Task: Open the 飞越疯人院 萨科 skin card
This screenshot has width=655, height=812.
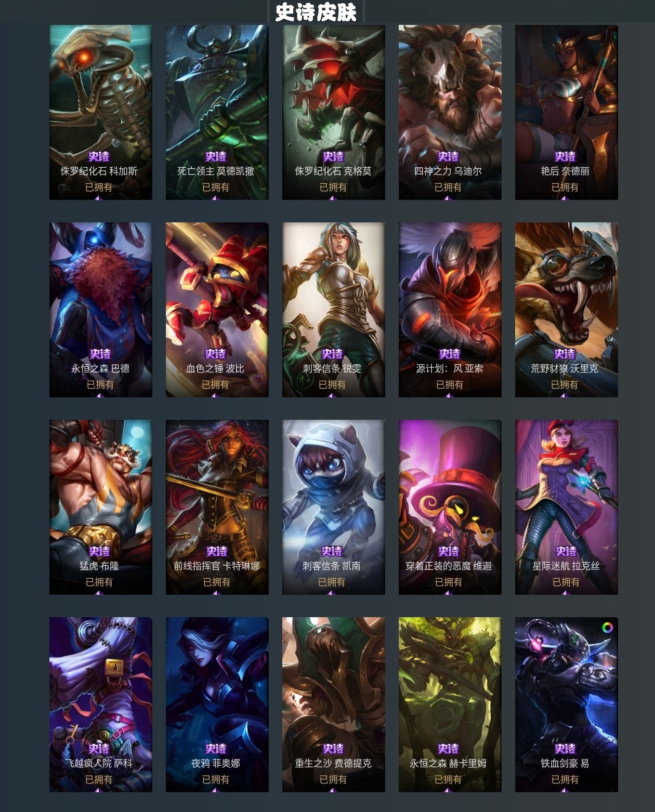Action: coord(101,704)
